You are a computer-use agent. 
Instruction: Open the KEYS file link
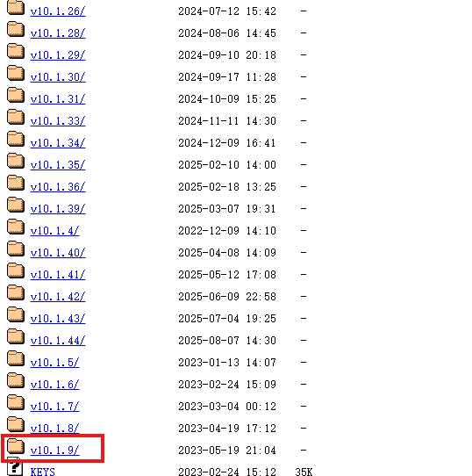click(42, 472)
